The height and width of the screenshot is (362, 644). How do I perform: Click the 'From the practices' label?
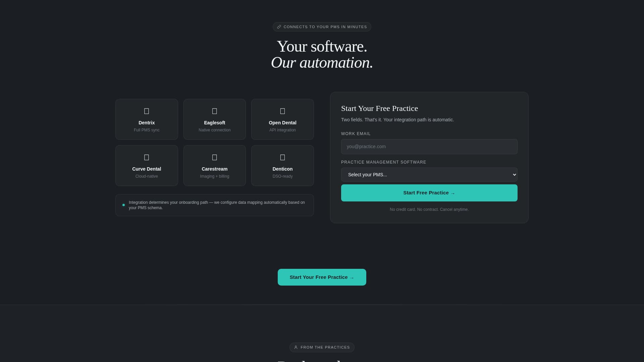tap(325, 347)
